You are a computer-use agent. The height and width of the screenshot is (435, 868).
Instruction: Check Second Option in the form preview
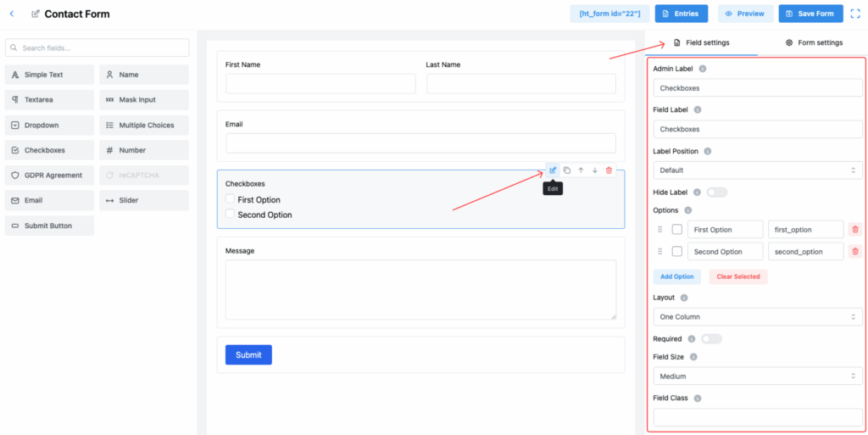coord(231,215)
